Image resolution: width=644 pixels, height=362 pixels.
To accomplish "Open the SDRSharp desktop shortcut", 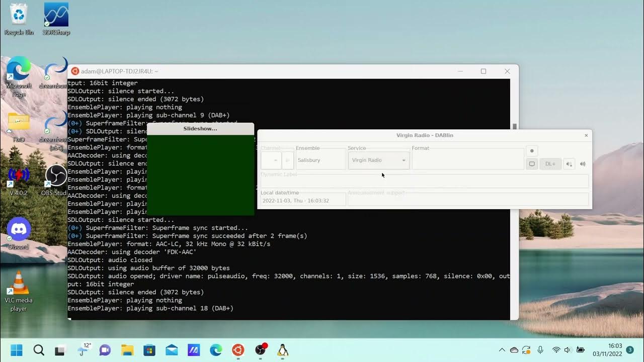I will 56,19.
